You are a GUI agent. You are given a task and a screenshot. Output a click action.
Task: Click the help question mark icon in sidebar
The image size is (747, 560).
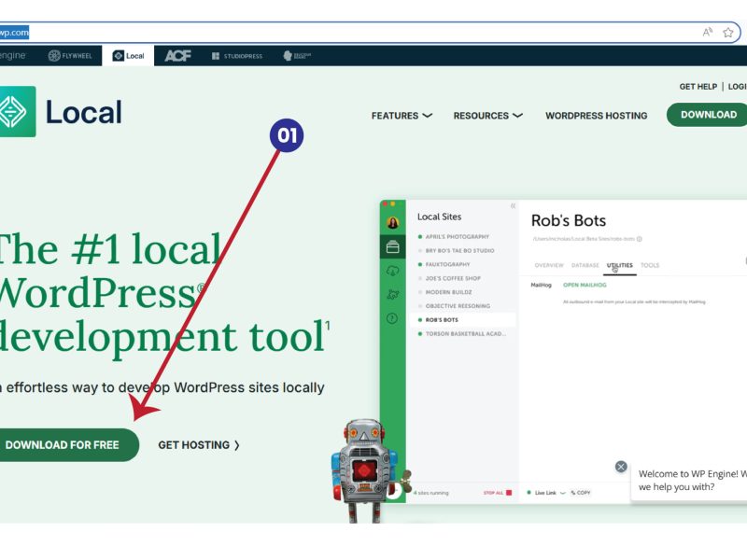pyautogui.click(x=392, y=318)
